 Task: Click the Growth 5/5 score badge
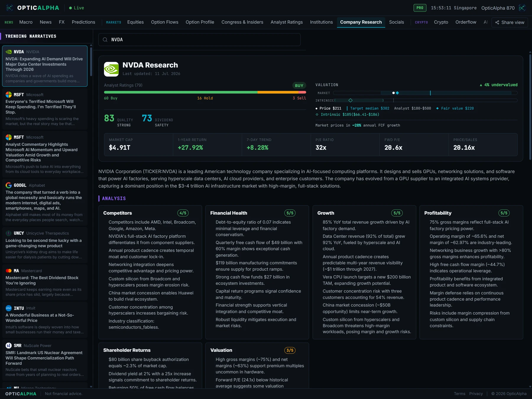(x=397, y=213)
